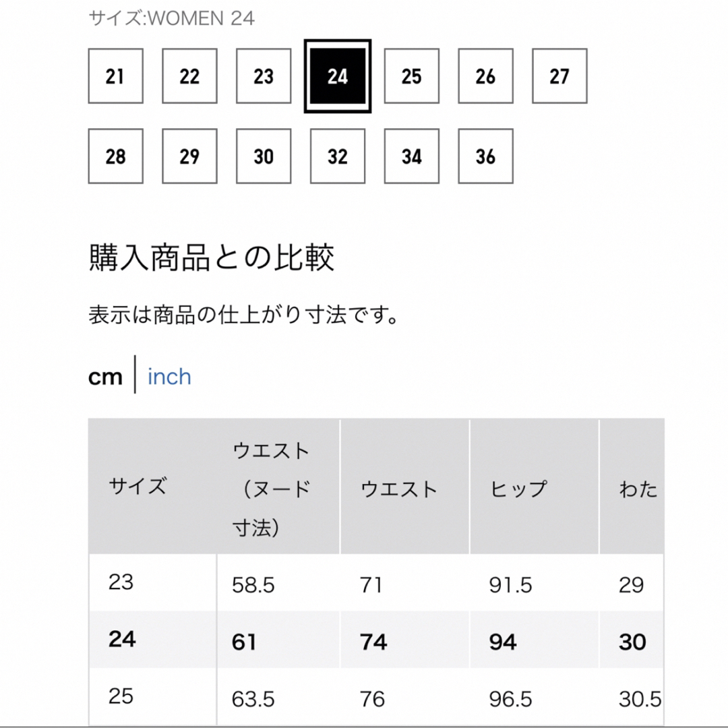Pick size 27 box
Image resolution: width=728 pixels, height=728 pixels.
click(x=559, y=76)
